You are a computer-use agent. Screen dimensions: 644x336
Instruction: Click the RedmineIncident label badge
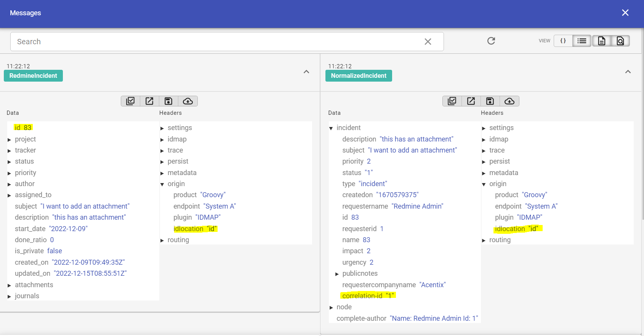33,76
